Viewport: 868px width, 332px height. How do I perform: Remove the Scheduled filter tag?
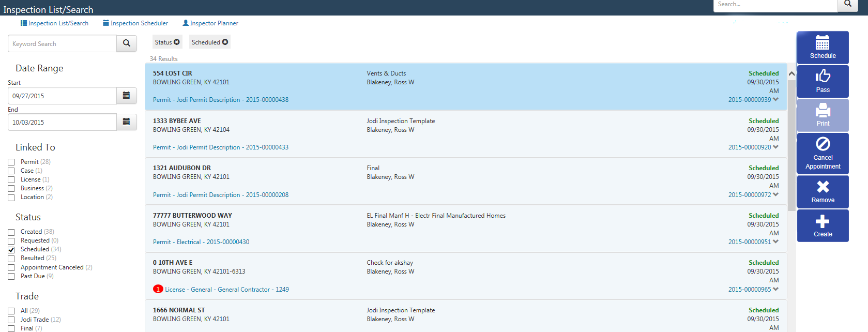[x=225, y=42]
